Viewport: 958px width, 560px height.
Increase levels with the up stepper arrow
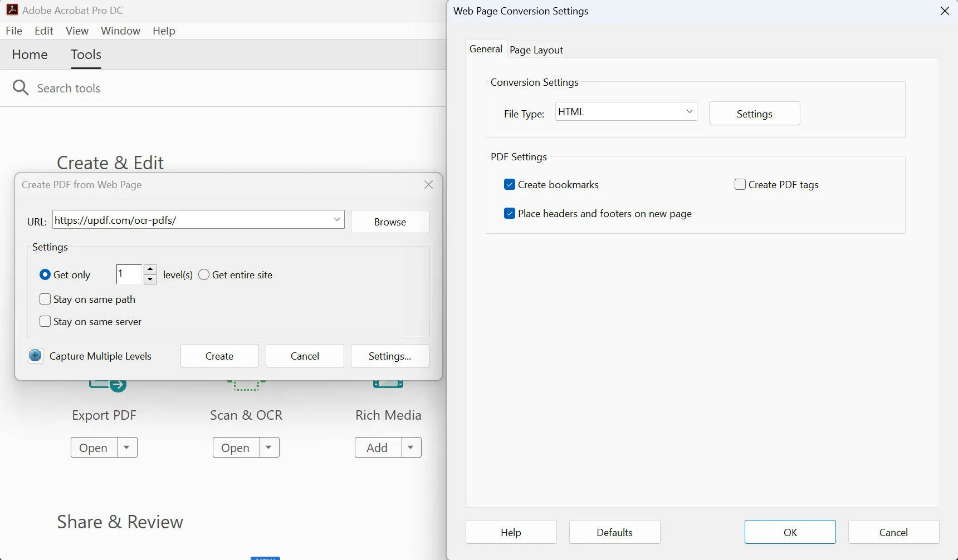[150, 270]
